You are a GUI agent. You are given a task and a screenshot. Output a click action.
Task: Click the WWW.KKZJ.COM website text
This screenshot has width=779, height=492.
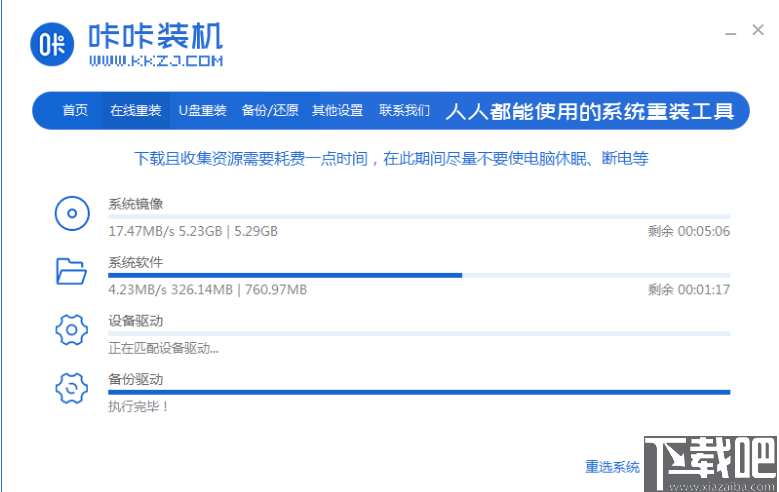(x=155, y=61)
